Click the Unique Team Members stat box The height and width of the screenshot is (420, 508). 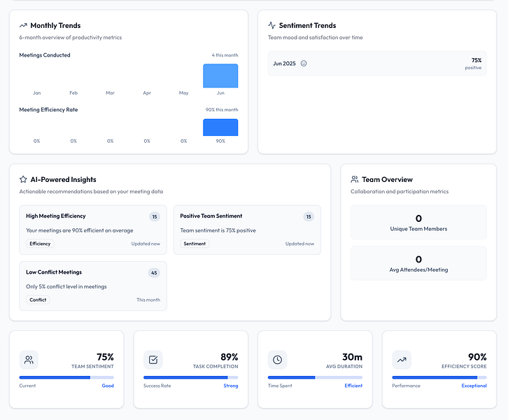tap(418, 223)
